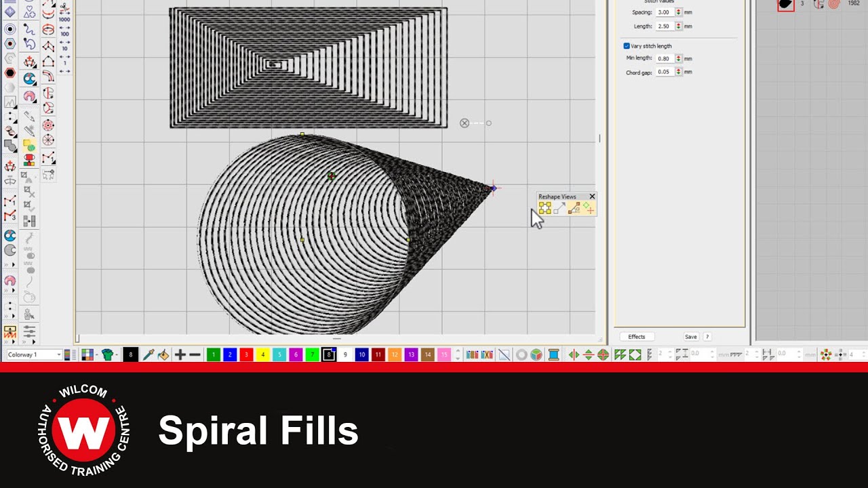
Task: Click the red spiral fill icon top right
Action: pos(834,4)
